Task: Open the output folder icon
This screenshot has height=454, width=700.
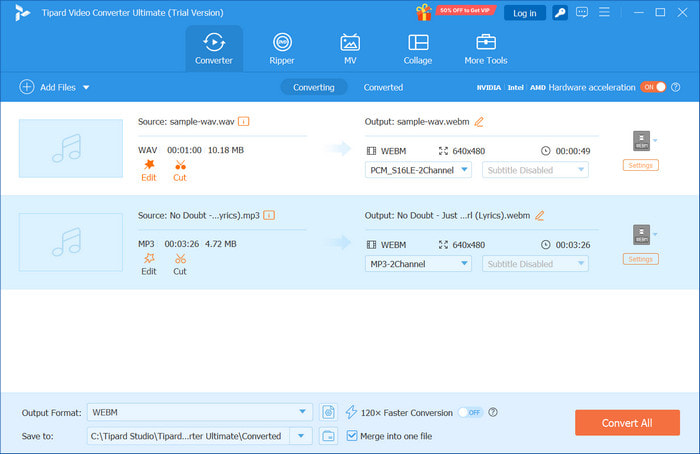Action: click(329, 436)
